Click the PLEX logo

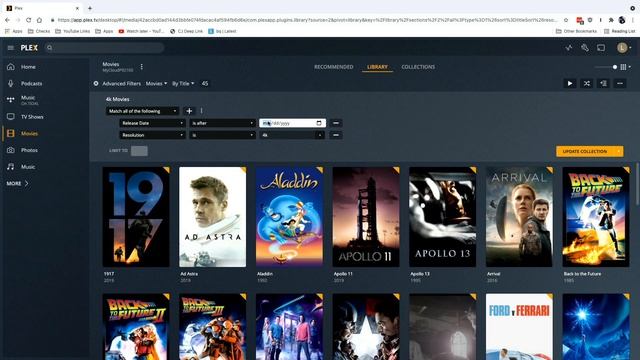click(29, 48)
